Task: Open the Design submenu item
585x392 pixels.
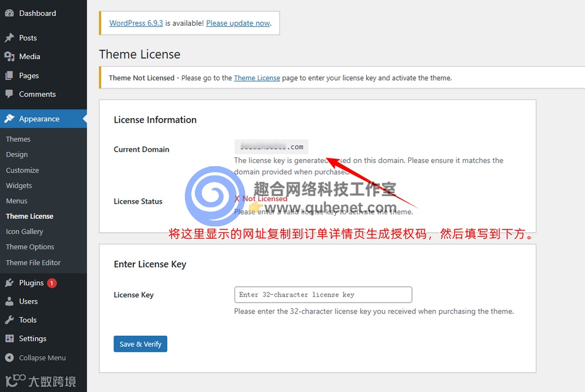Action: (17, 154)
